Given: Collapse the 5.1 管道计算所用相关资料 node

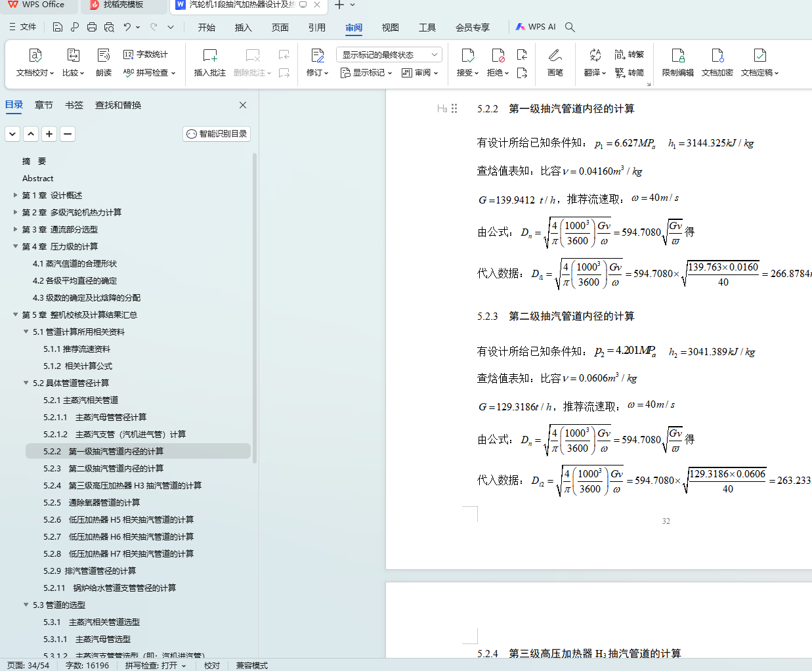Looking at the screenshot, I should click(x=26, y=332).
